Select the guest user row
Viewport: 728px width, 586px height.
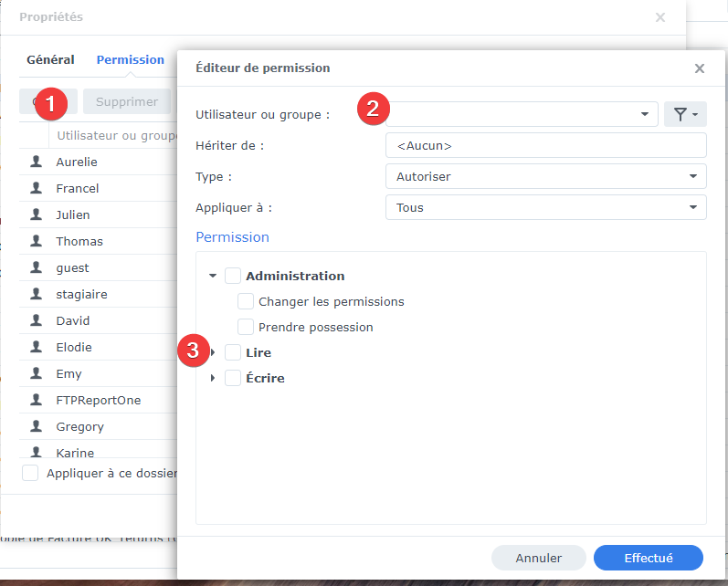(x=98, y=267)
